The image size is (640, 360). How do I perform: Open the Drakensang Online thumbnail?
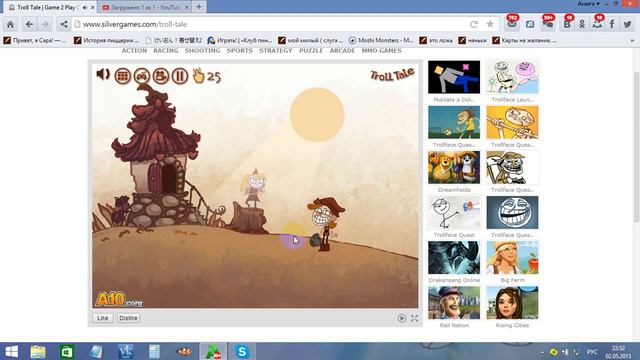[x=454, y=258]
